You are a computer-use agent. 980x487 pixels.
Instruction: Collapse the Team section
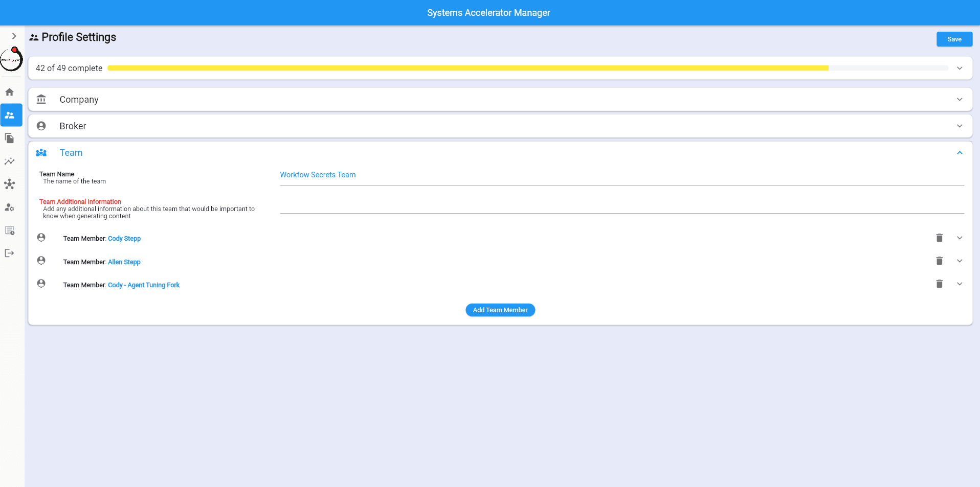point(960,153)
